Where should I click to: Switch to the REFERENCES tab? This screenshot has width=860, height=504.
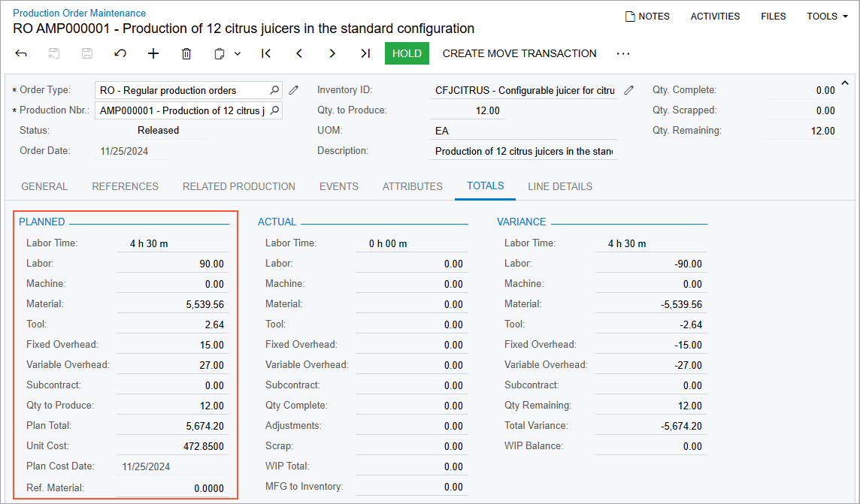click(125, 186)
